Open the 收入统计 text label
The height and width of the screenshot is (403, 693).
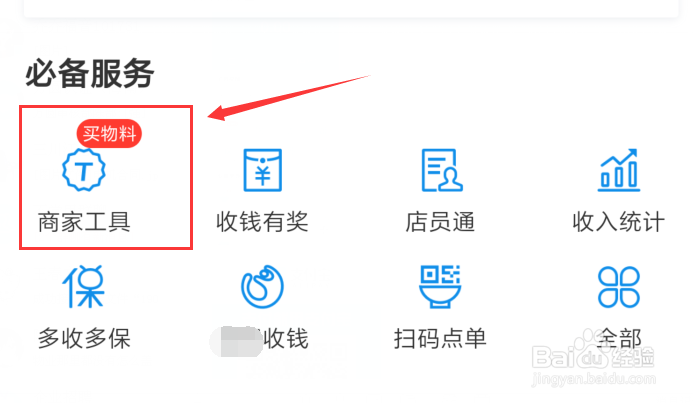tap(619, 222)
